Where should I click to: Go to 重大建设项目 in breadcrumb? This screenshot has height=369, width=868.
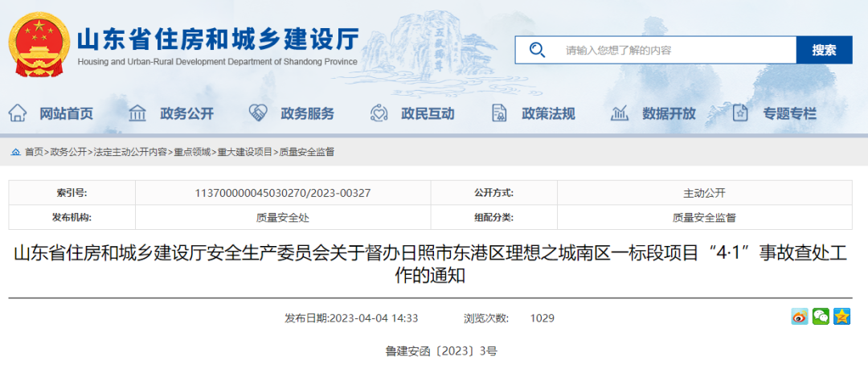point(244,152)
